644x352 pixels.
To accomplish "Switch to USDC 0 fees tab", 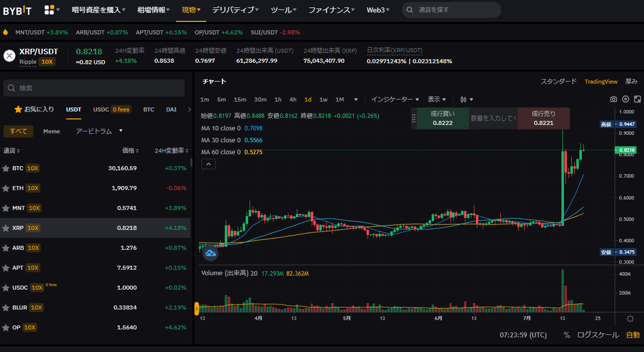I will point(112,110).
